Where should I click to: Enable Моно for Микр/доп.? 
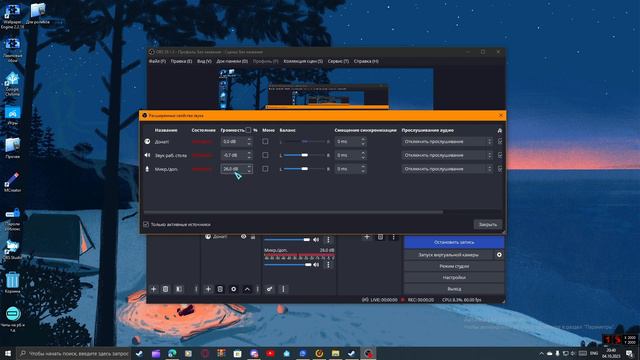265,169
